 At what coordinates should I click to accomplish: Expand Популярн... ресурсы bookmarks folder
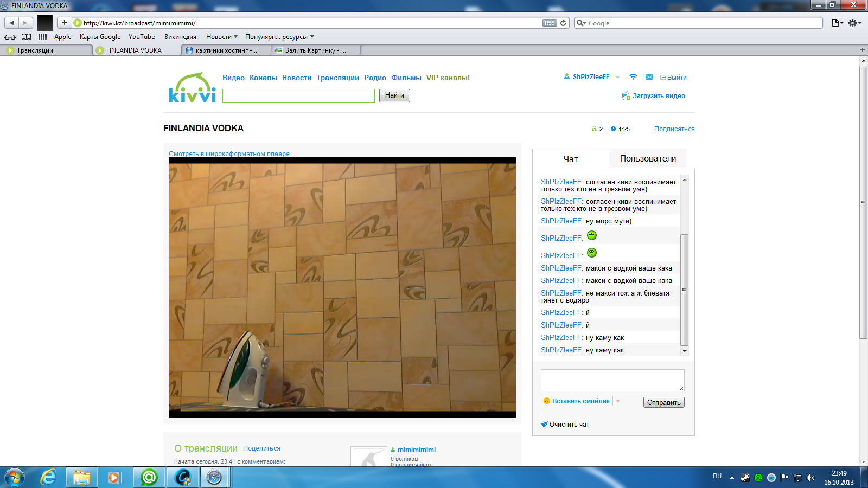[279, 37]
